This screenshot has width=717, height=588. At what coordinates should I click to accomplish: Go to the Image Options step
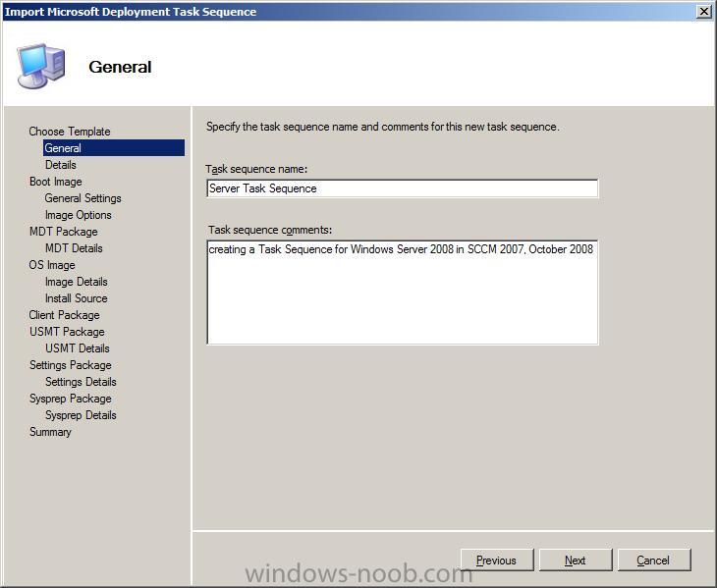coord(79,215)
